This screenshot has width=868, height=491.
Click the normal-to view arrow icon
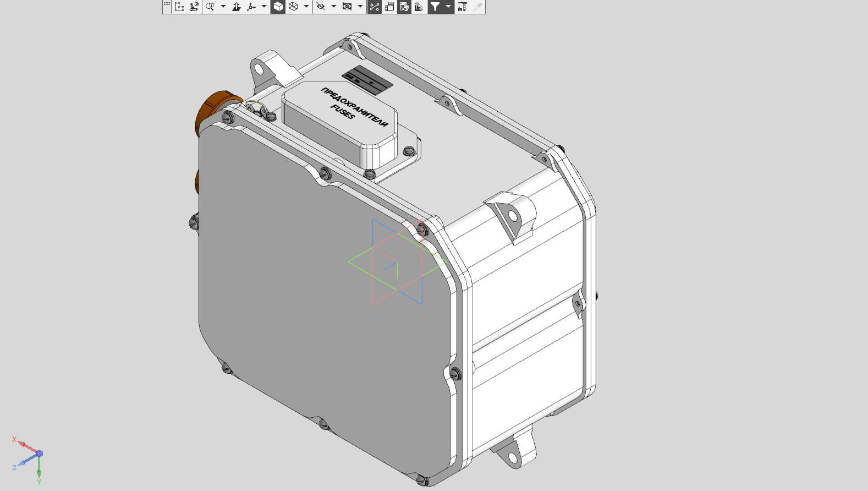(x=237, y=7)
